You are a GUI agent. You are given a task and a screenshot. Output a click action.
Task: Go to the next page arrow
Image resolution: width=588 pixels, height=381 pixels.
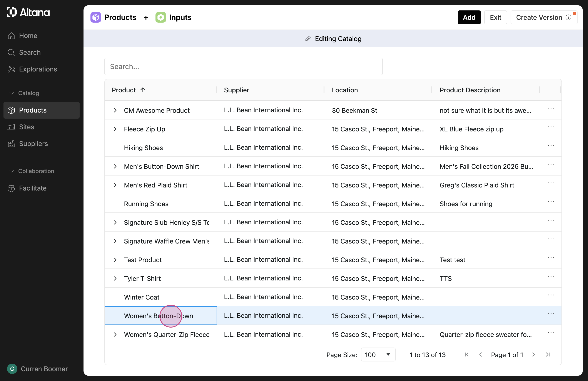pyautogui.click(x=533, y=354)
